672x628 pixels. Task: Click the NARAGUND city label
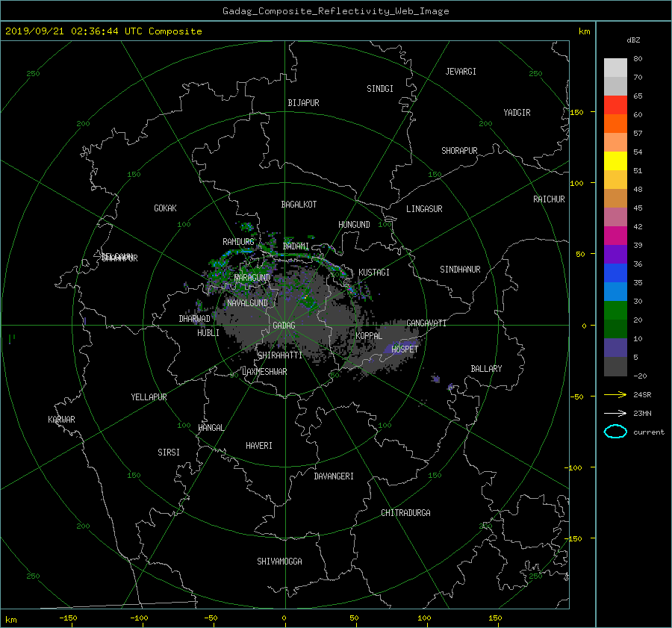pos(252,277)
